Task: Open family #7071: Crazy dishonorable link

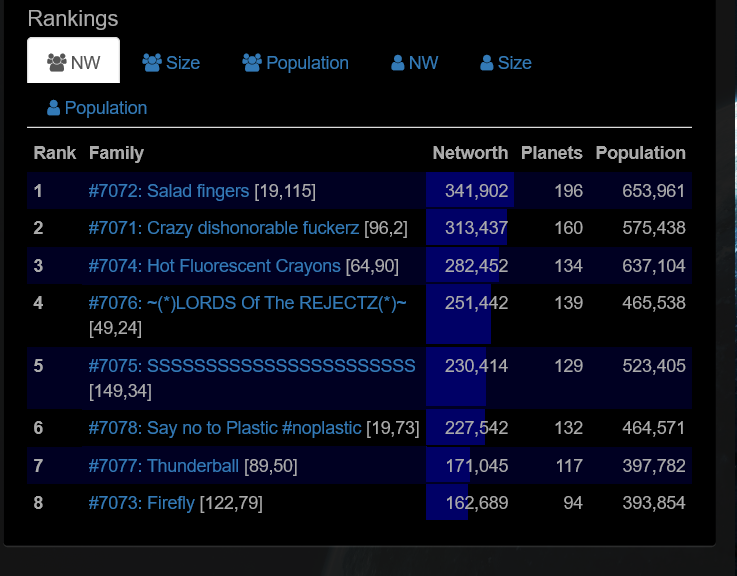Action: pyautogui.click(x=223, y=228)
